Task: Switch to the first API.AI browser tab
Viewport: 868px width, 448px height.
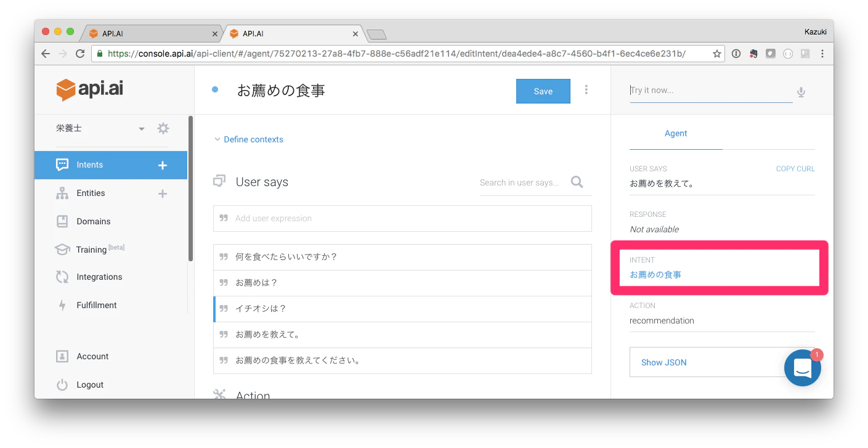Action: pyautogui.click(x=151, y=34)
